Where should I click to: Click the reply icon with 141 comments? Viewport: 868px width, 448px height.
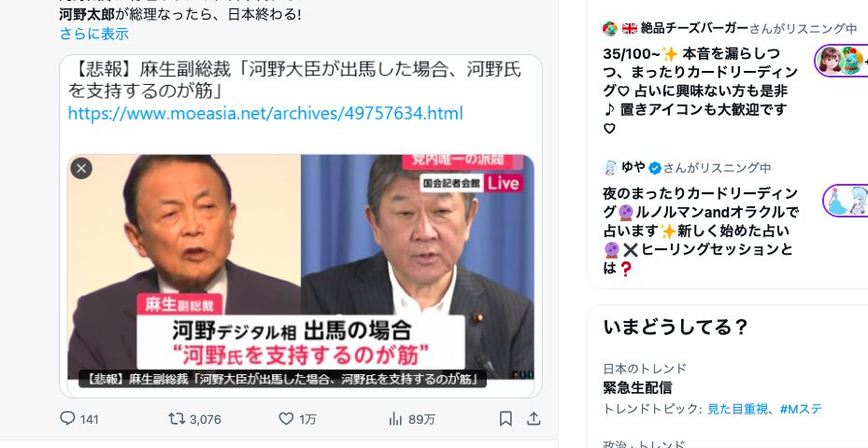pyautogui.click(x=67, y=419)
